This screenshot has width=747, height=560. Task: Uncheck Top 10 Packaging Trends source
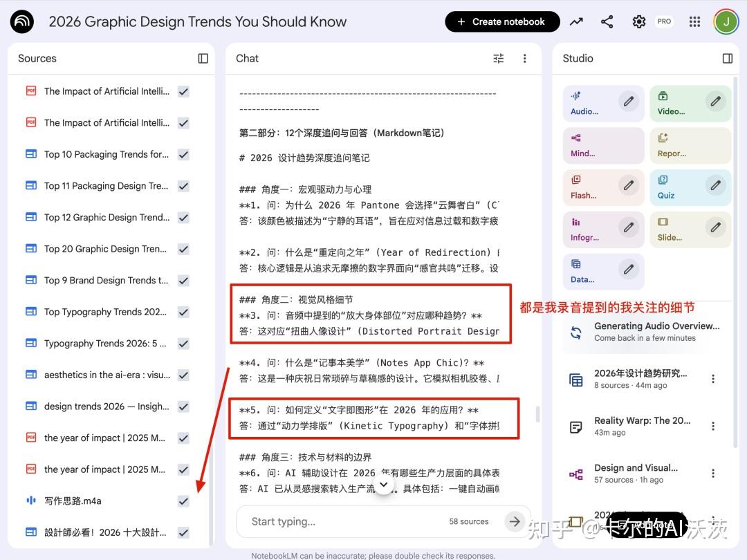point(183,155)
